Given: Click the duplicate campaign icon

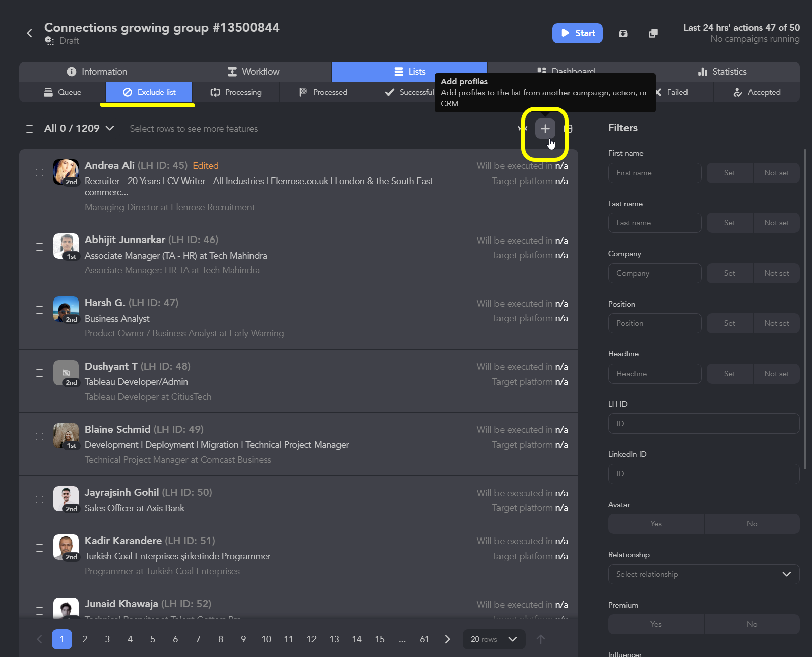Looking at the screenshot, I should [x=653, y=33].
